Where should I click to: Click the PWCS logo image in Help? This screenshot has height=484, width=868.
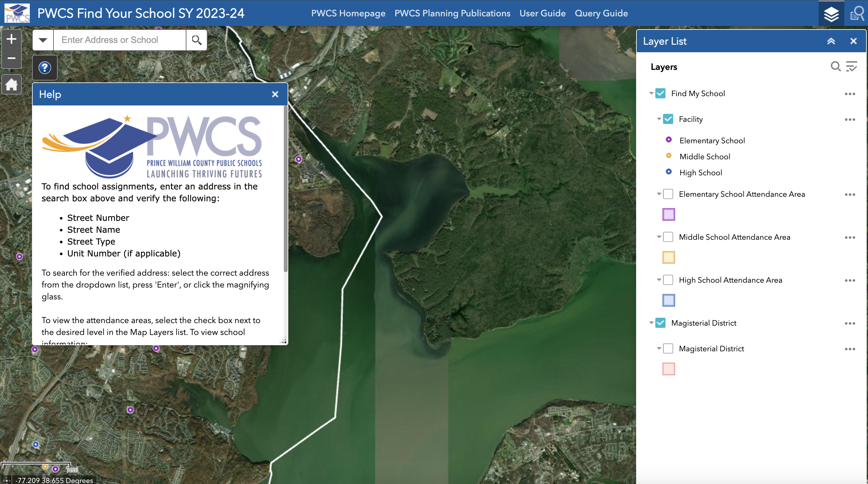[x=152, y=147]
